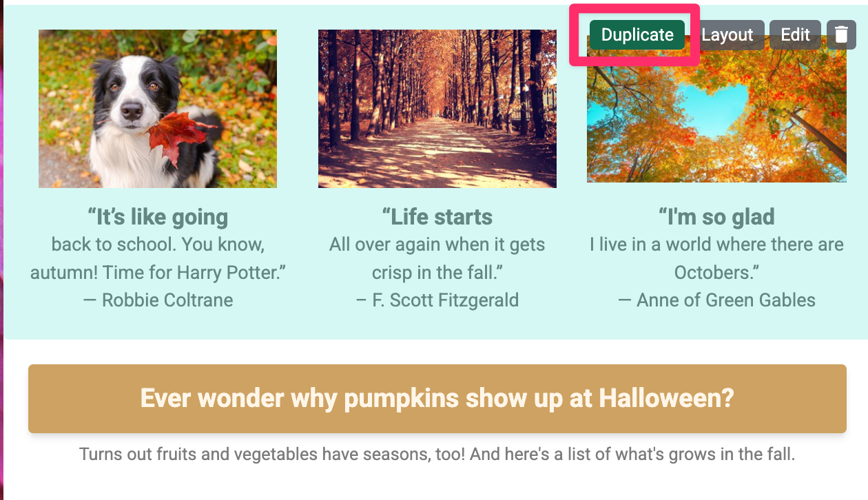This screenshot has width=868, height=500.
Task: Click the Anne of Green Gables attribution
Action: click(716, 300)
